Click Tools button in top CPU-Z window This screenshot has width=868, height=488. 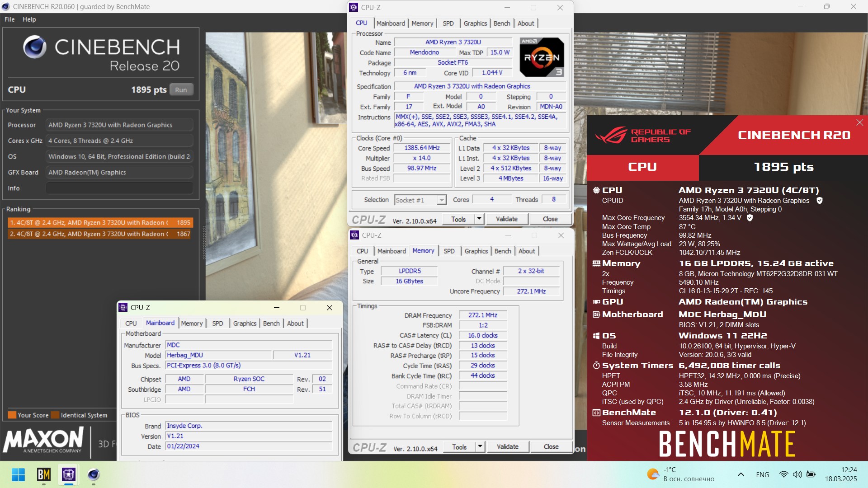458,219
